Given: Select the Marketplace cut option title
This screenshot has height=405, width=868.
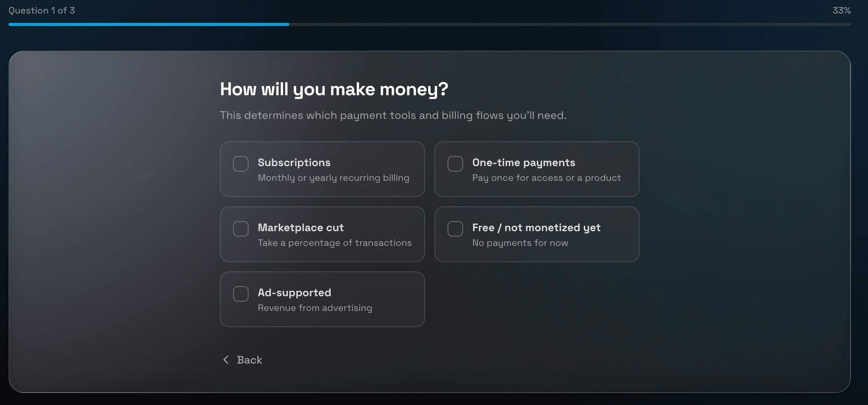Looking at the screenshot, I should tap(300, 228).
